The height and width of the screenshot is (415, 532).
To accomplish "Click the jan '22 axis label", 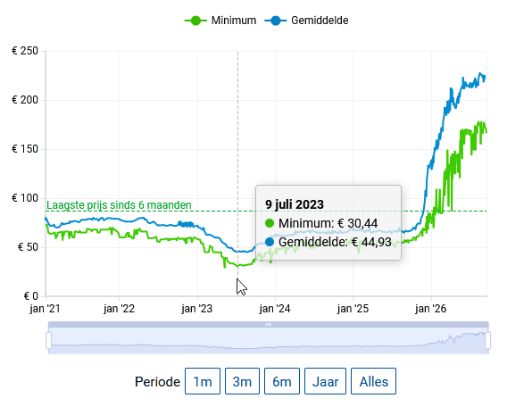I will tap(119, 309).
